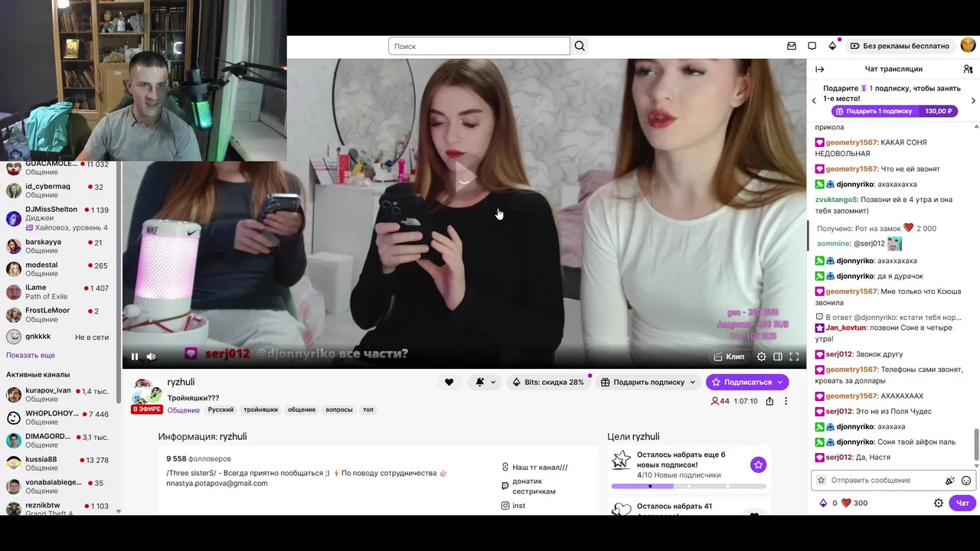This screenshot has height=551, width=980.
Task: Open the kussia88 active channel
Action: click(x=60, y=464)
